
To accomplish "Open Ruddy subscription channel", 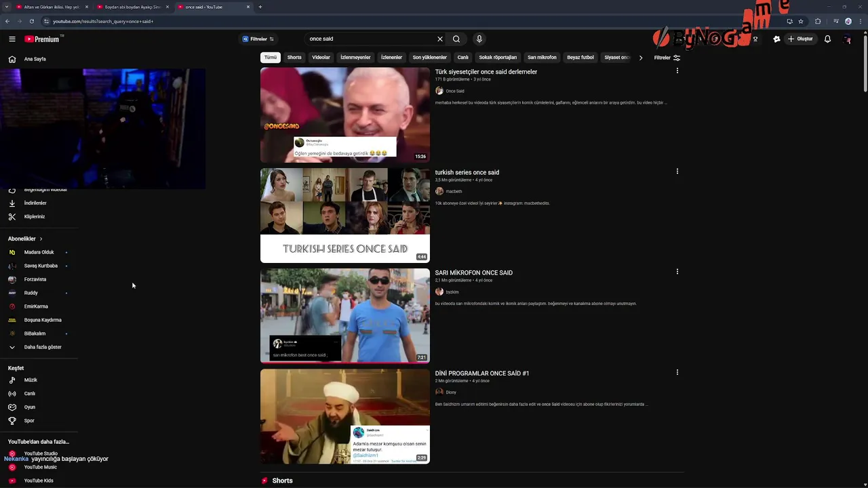I will pyautogui.click(x=31, y=293).
